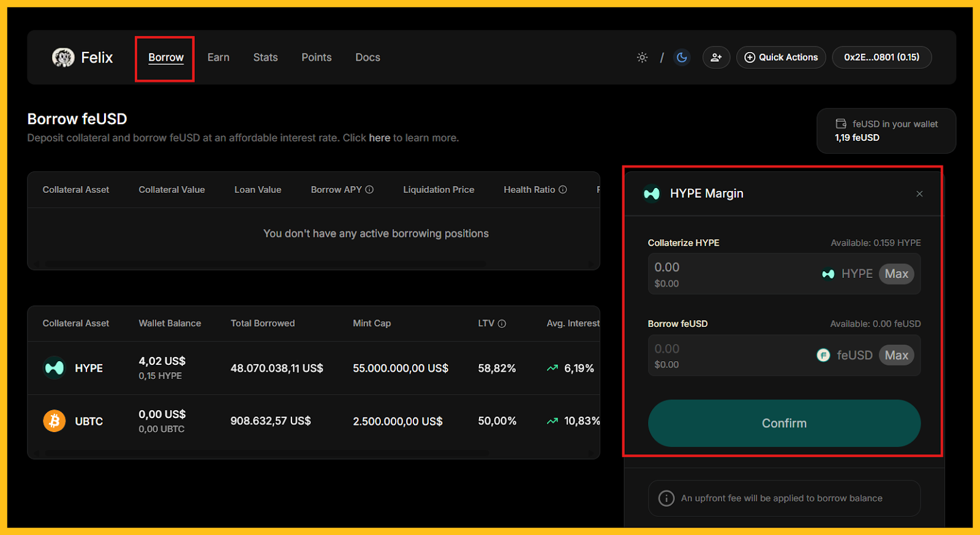Click Mint Cap column header
Image resolution: width=980 pixels, height=535 pixels.
point(372,323)
